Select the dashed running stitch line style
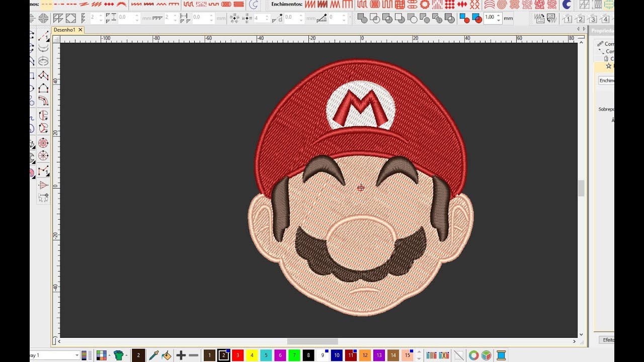644x362 pixels. point(46,4)
